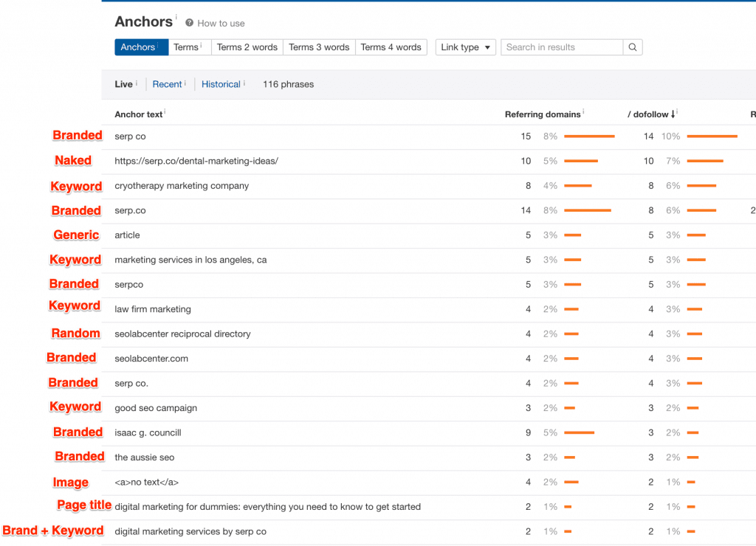Open the Recent index link

click(167, 84)
